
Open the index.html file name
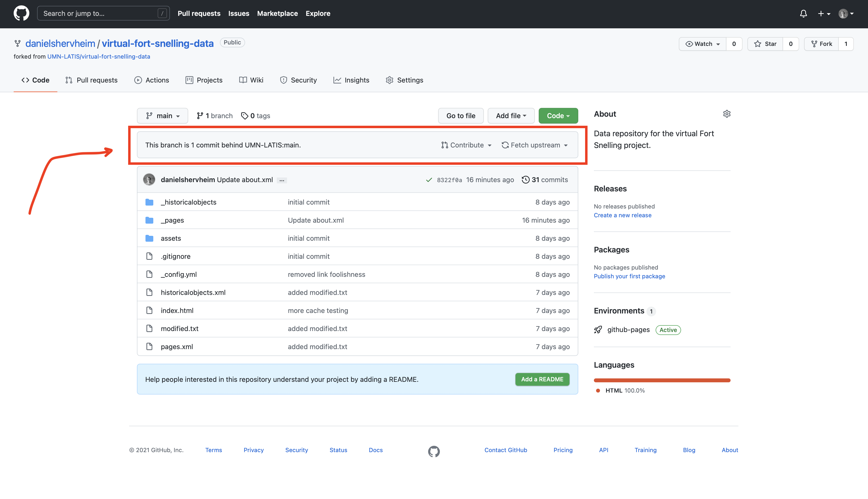click(177, 311)
